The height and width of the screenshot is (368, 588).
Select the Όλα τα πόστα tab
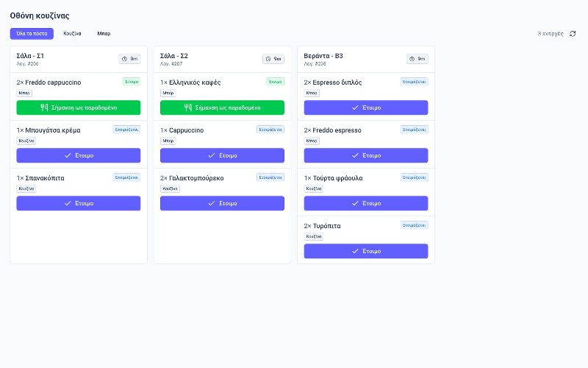tap(32, 33)
